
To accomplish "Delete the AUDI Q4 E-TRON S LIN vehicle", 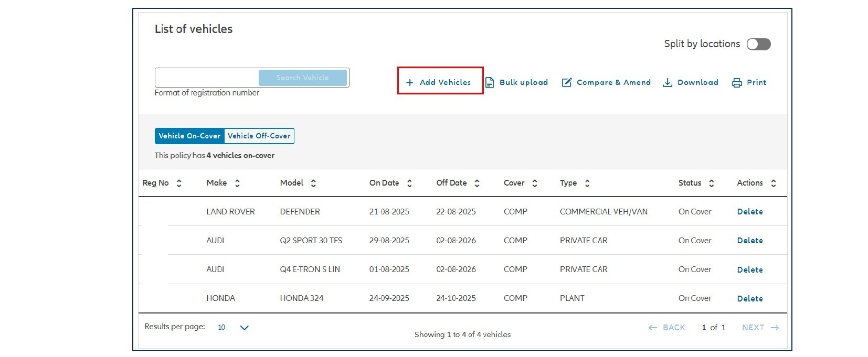I will point(750,269).
